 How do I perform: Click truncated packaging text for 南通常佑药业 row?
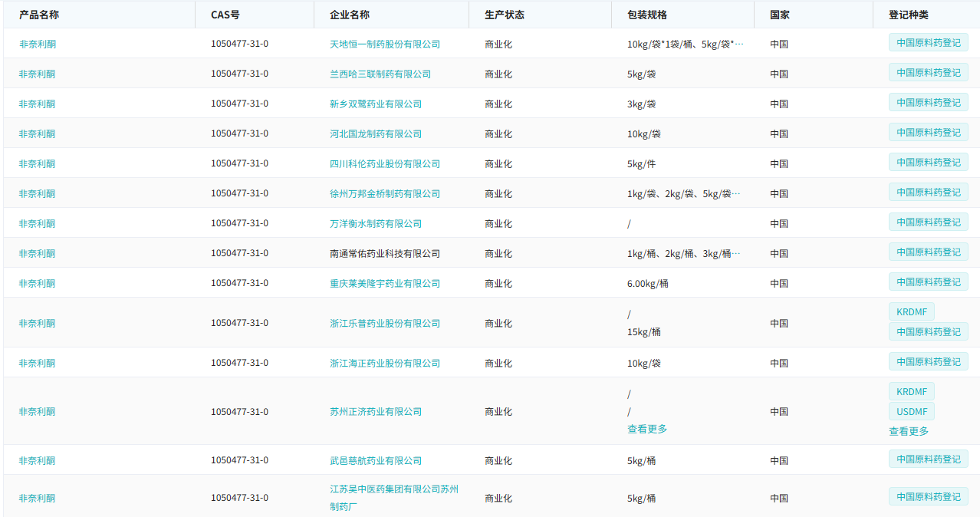pyautogui.click(x=683, y=253)
